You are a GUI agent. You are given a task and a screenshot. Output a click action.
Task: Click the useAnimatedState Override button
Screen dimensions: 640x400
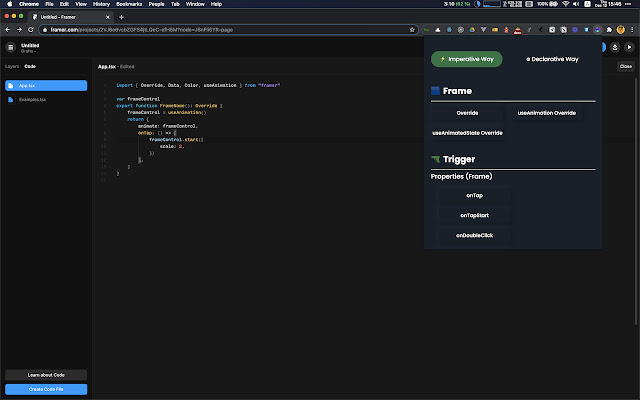coord(467,133)
